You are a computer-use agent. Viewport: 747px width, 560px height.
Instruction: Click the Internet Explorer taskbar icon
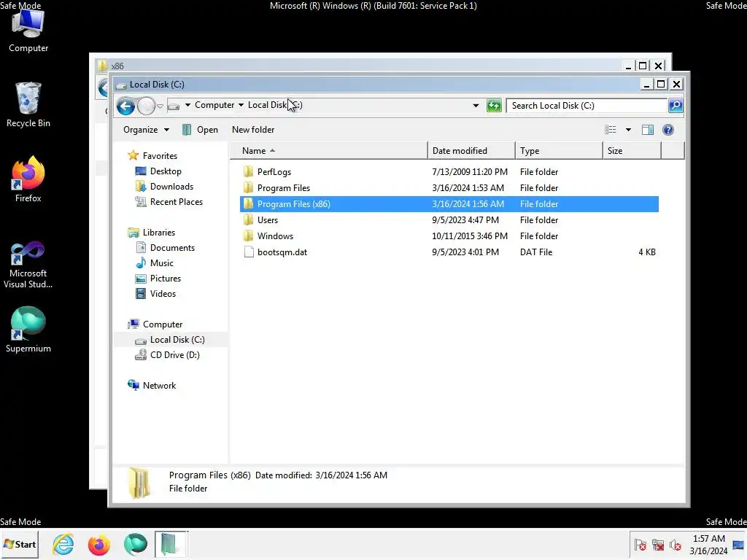point(63,544)
